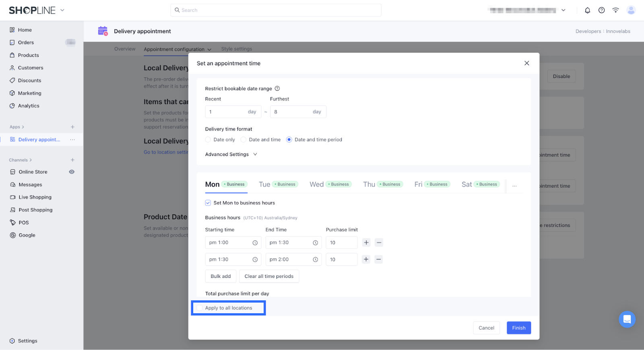Click the Furthest day input field
This screenshot has height=350, width=644.
click(x=292, y=112)
